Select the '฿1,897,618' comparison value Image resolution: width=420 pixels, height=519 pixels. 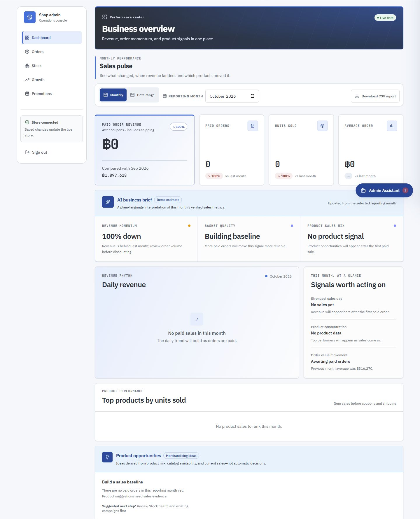tap(114, 175)
